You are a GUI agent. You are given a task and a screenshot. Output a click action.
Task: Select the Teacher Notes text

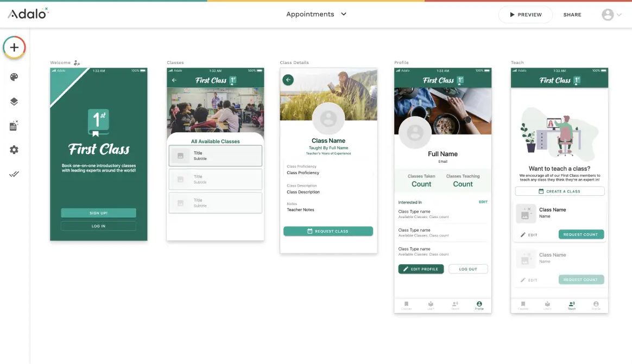[x=300, y=210]
